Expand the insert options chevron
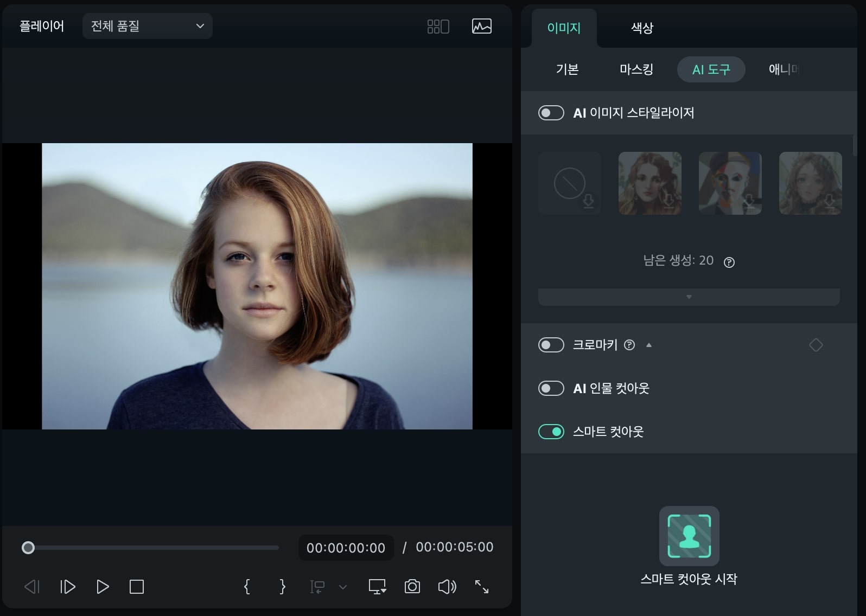 (x=343, y=587)
